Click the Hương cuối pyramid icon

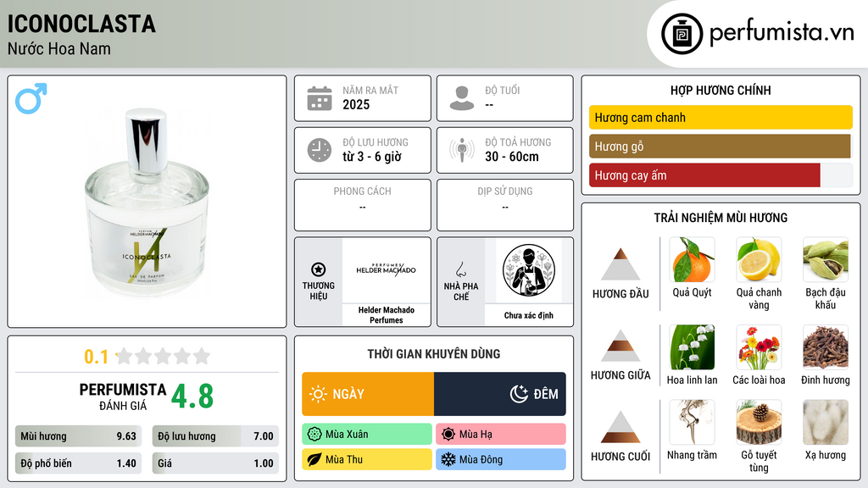[x=620, y=427]
